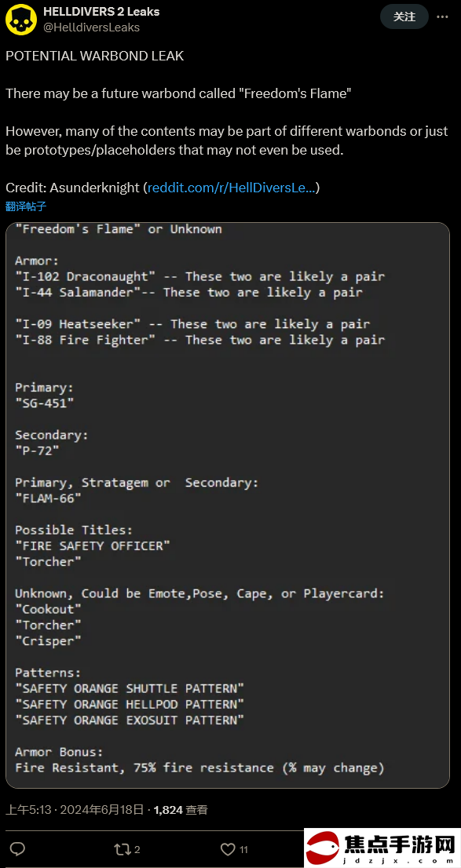The height and width of the screenshot is (868, 461).
Task: Click the retweet arrows icon
Action: coord(120,849)
